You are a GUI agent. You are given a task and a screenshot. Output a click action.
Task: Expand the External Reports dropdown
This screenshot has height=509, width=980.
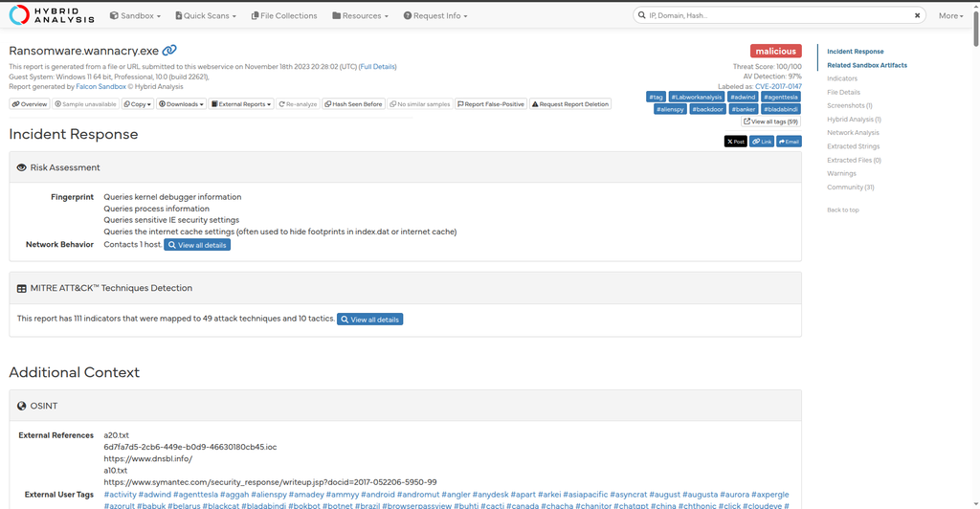coord(241,104)
